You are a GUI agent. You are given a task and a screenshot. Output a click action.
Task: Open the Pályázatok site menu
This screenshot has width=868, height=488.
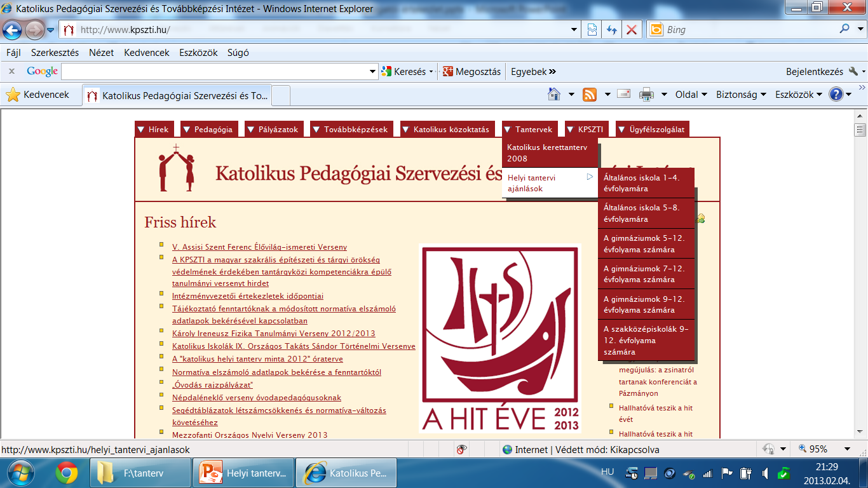pos(274,129)
